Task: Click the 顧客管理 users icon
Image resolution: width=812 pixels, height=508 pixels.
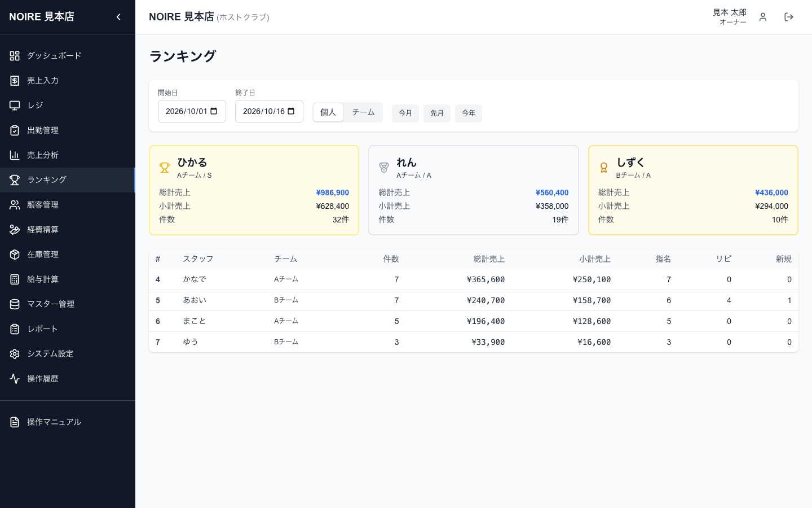Action: coord(15,205)
